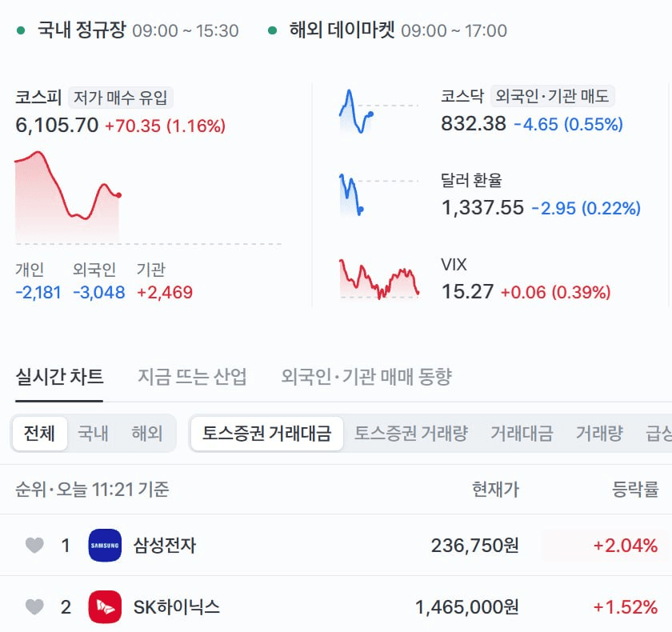Click the 외국인·기관 매도 tag
672x632 pixels.
point(553,96)
